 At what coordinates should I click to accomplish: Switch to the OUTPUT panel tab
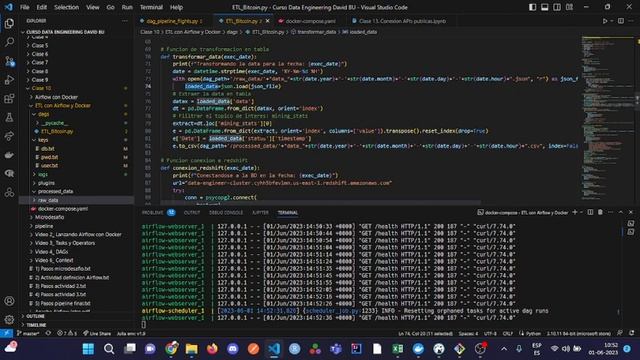191,213
